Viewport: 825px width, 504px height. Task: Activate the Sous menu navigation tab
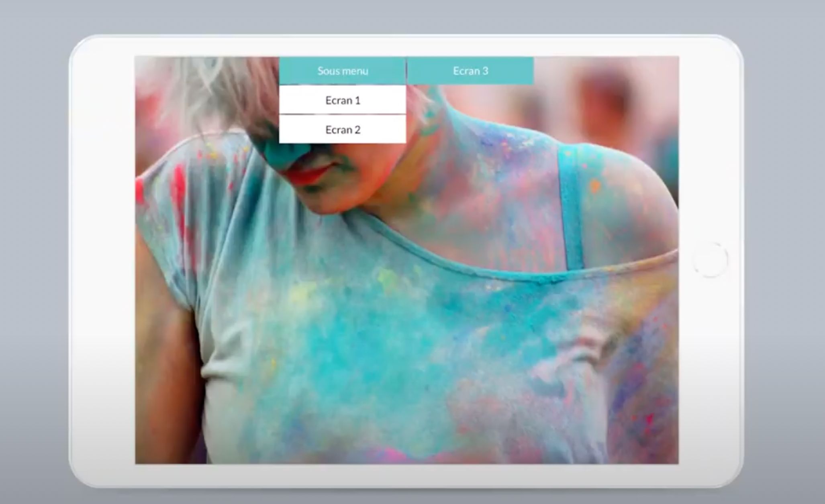click(343, 71)
